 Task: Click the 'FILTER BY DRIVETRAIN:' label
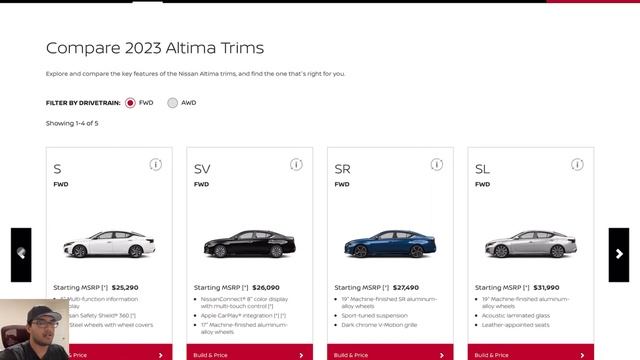click(x=83, y=103)
